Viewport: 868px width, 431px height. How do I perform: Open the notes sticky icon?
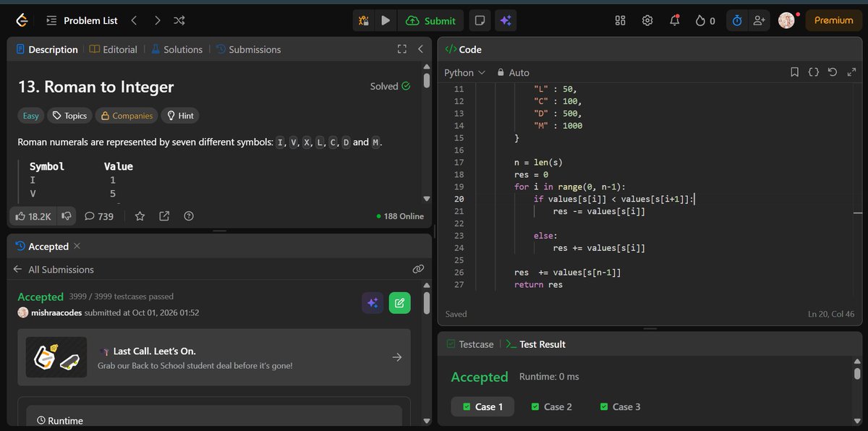pyautogui.click(x=479, y=21)
